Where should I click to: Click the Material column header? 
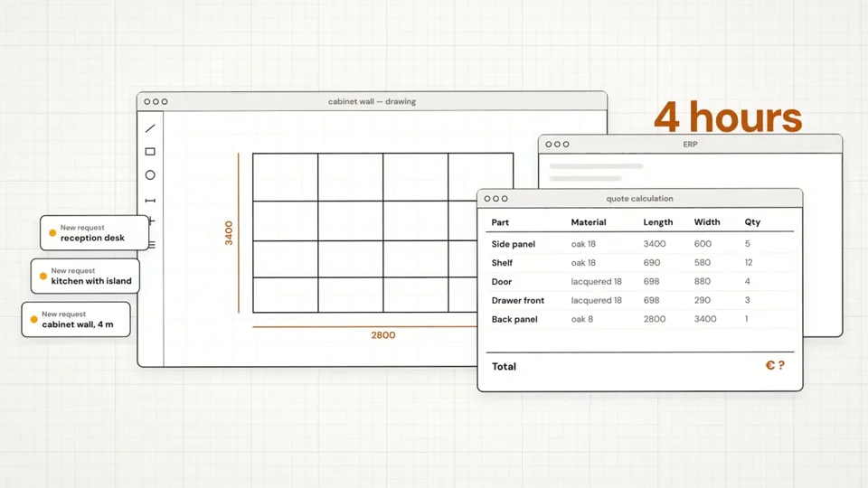pyautogui.click(x=589, y=222)
